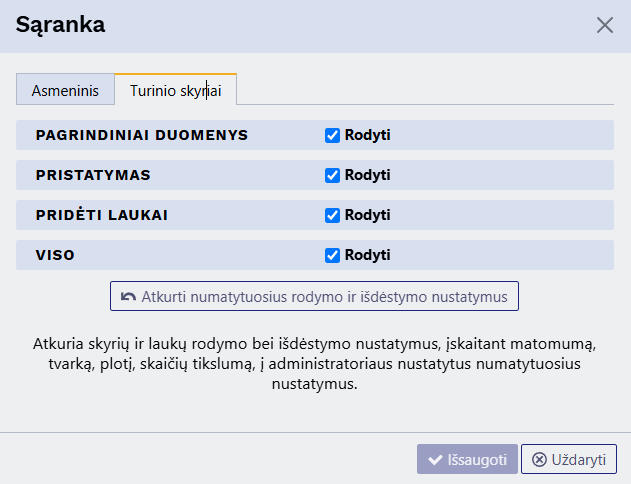Disable Rodyti for Pridėti laukai

[332, 215]
